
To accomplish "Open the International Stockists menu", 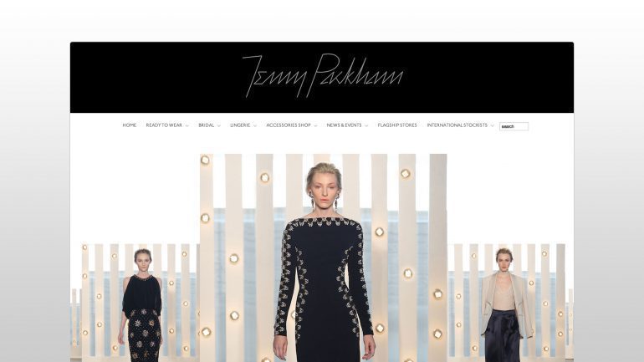I will coord(457,125).
